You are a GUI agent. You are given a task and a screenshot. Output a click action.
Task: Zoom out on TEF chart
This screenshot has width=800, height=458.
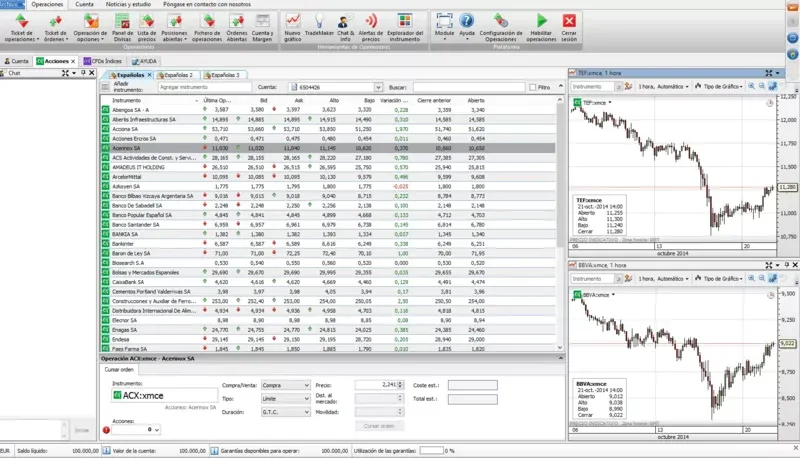[762, 87]
